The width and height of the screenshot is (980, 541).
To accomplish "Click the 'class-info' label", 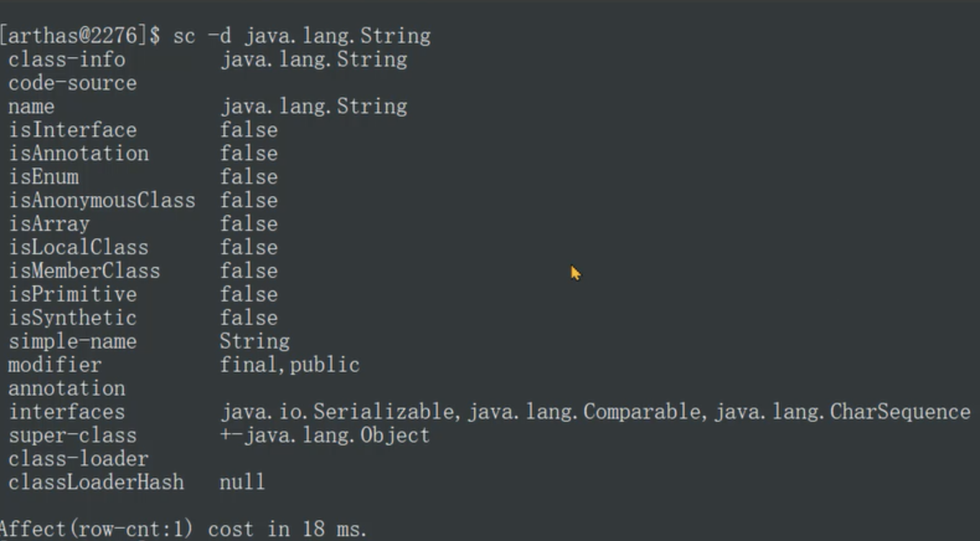I will tap(66, 60).
